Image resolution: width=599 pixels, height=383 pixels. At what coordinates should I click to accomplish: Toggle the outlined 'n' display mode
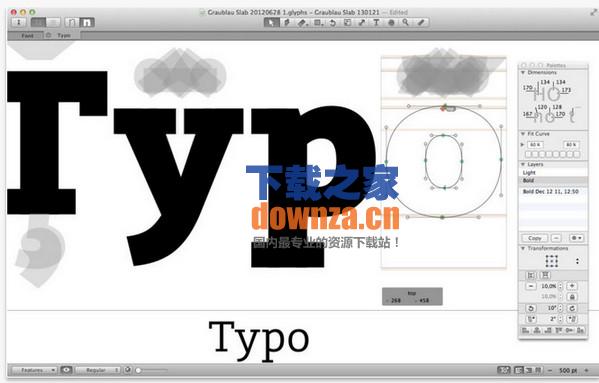[x=72, y=23]
